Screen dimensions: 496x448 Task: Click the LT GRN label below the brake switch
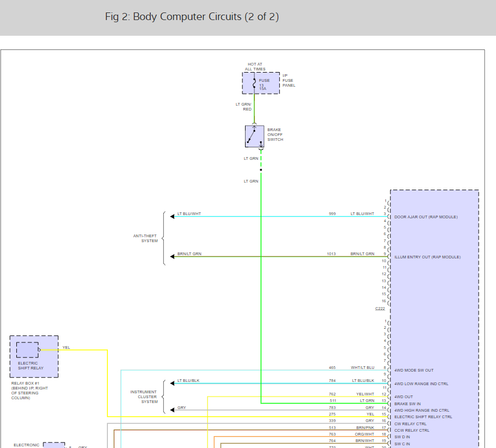pyautogui.click(x=251, y=158)
